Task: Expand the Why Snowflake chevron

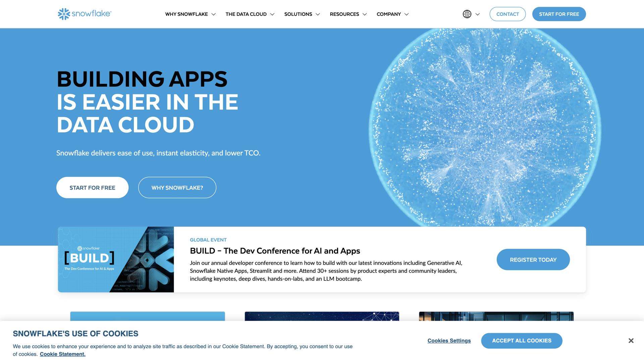Action: click(x=213, y=14)
